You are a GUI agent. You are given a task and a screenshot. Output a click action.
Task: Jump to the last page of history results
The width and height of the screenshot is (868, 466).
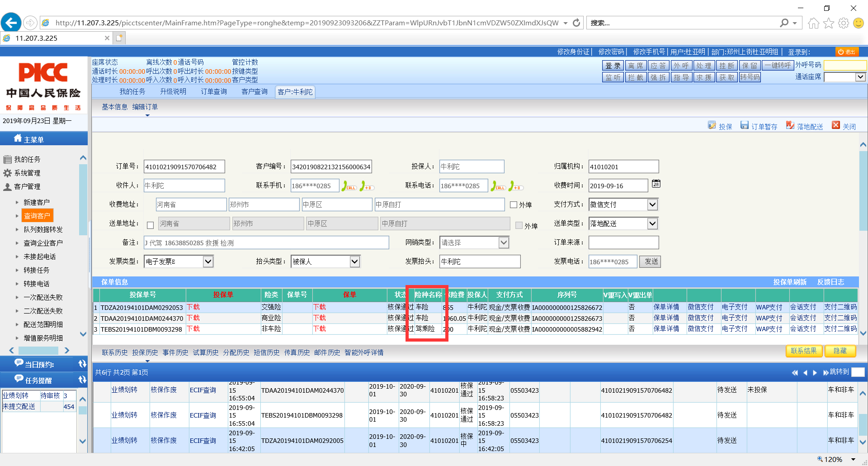tap(826, 372)
